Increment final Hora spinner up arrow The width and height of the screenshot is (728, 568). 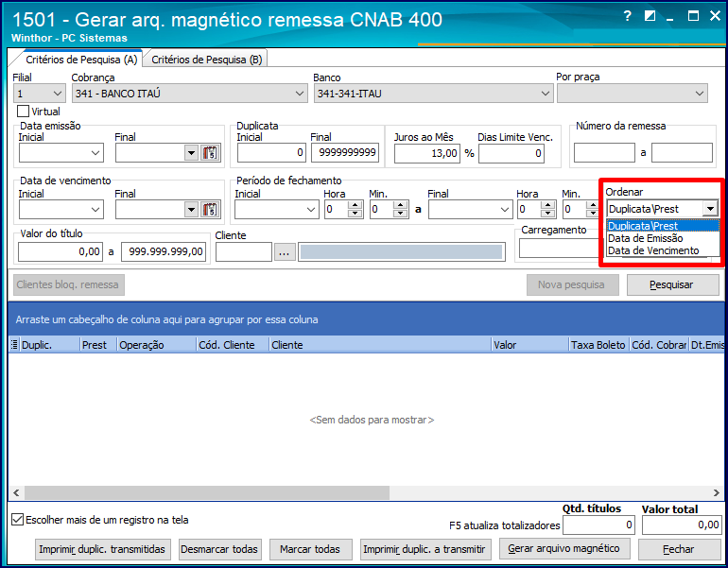548,205
